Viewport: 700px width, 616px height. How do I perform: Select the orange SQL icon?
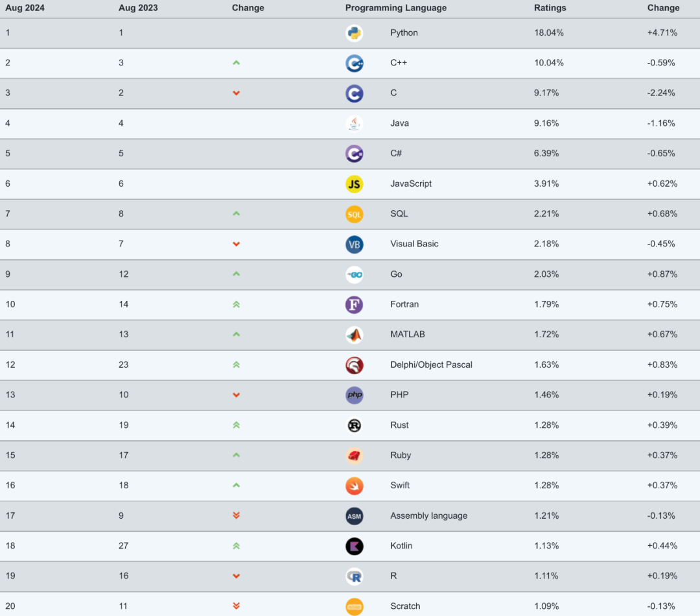(354, 214)
